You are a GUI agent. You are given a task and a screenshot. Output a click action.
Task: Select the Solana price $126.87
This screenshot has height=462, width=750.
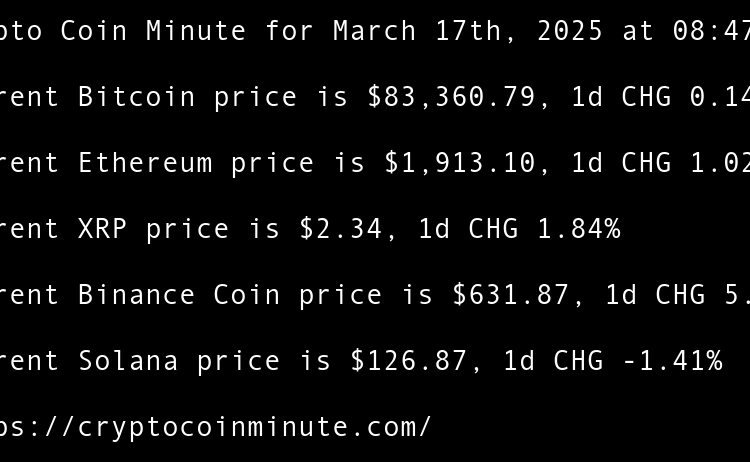(409, 361)
